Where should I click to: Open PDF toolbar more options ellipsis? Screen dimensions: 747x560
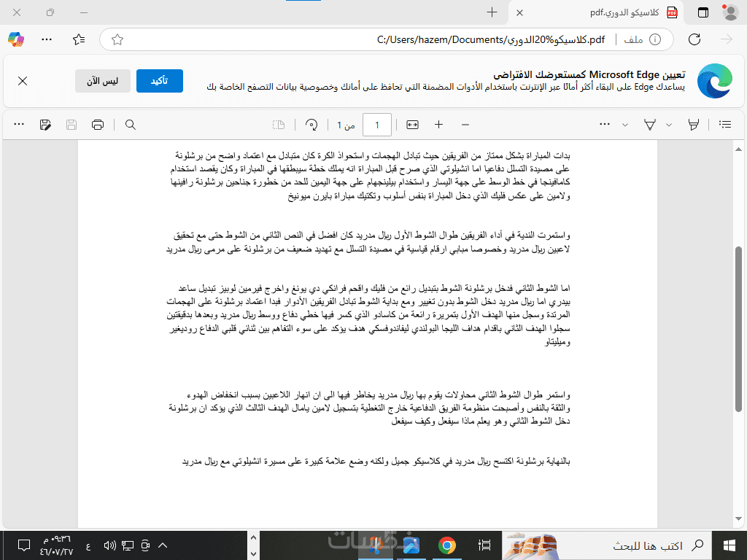(x=19, y=124)
